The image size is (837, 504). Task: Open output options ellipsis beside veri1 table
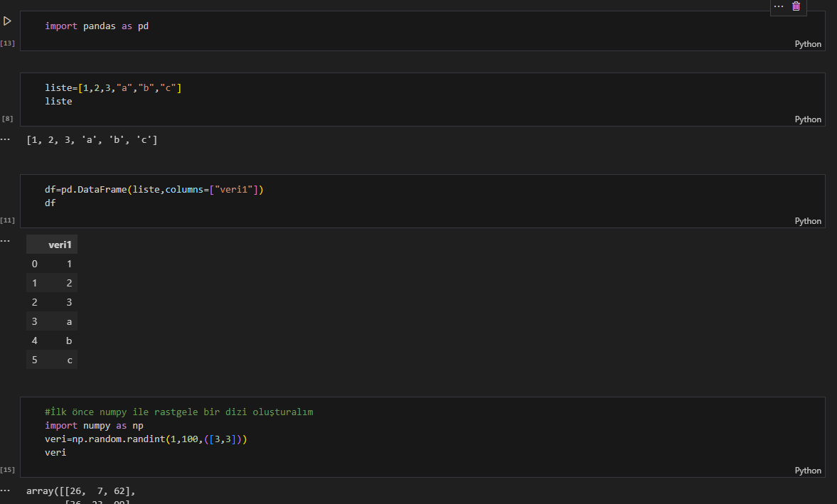[6, 241]
